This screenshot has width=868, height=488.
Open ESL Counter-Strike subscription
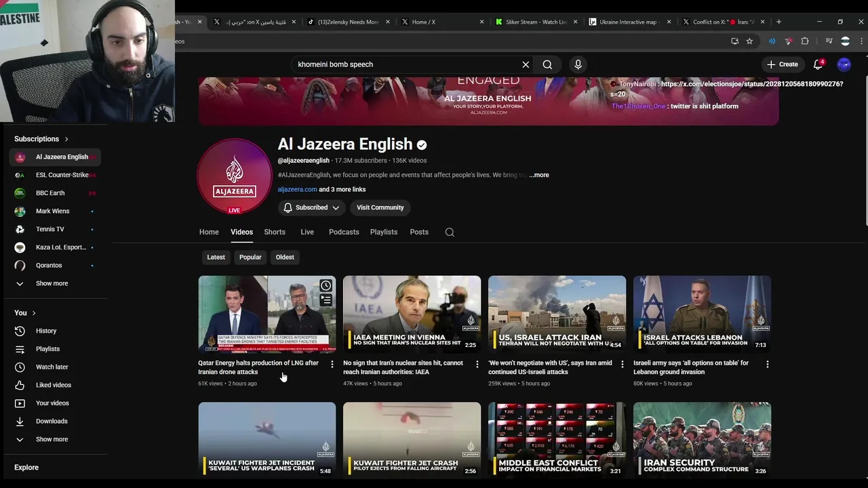(x=54, y=175)
